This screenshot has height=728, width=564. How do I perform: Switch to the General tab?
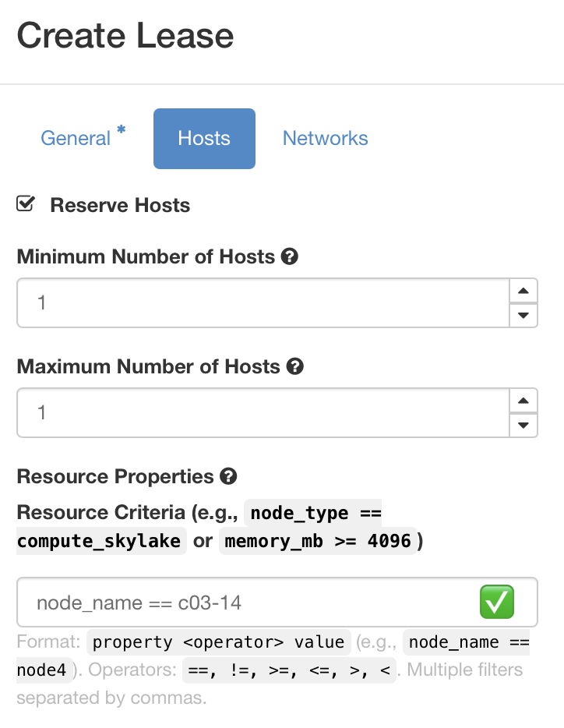[76, 138]
